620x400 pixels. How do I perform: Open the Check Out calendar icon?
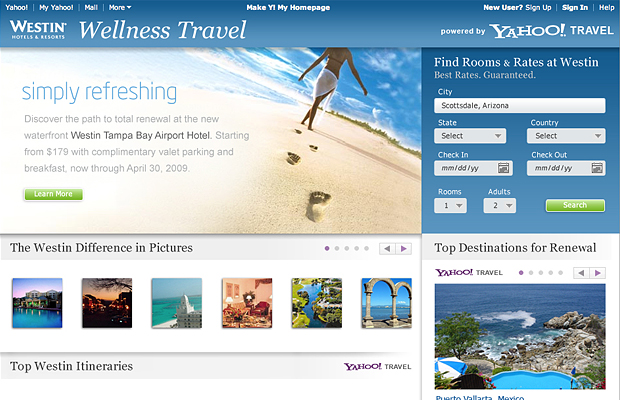point(597,168)
